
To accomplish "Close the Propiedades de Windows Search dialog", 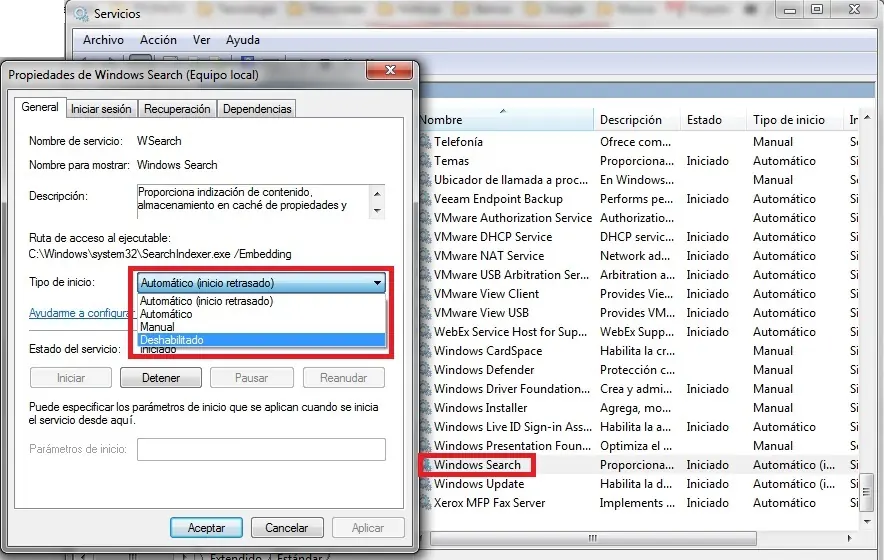I will click(x=390, y=70).
